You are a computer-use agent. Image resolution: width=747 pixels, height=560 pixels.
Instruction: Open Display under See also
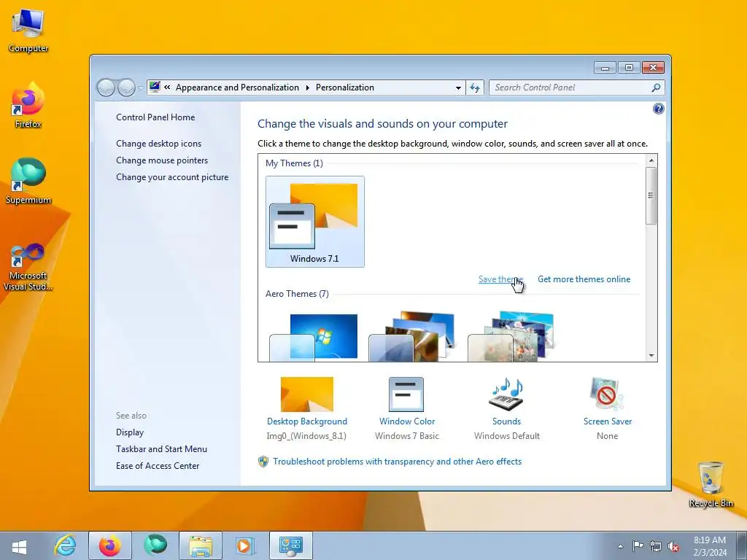130,432
